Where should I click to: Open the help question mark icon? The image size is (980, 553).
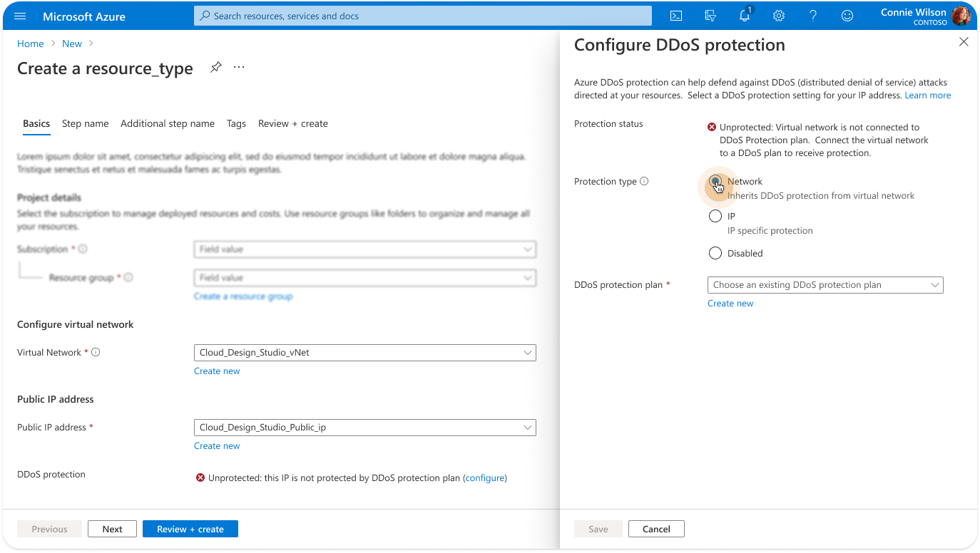click(x=813, y=16)
